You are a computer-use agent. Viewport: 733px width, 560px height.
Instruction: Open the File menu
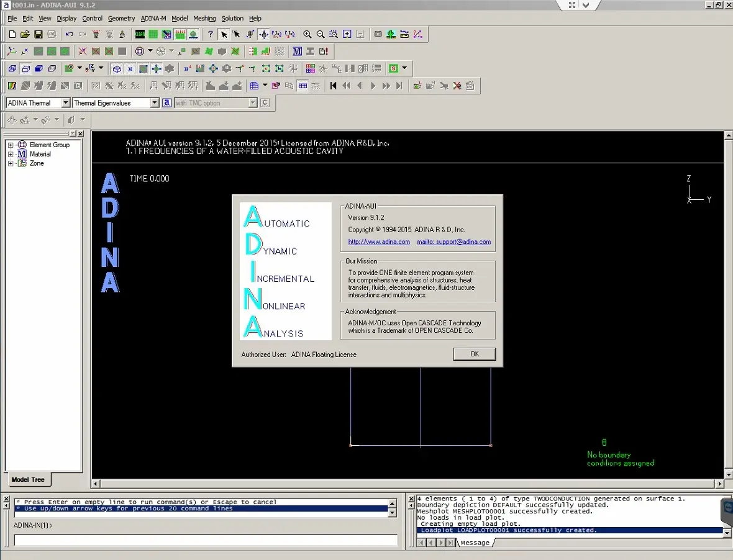(12, 18)
